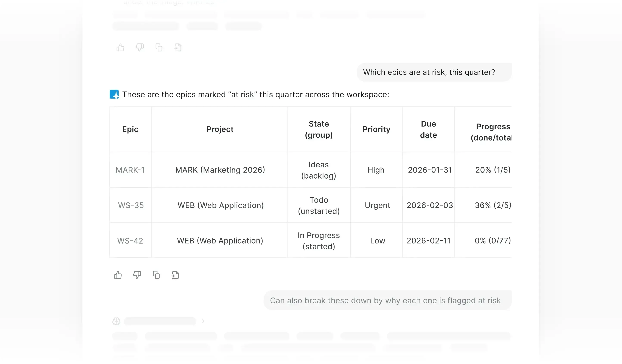This screenshot has width=622, height=364.
Task: Click thumbs down on the epics table response
Action: [x=137, y=275]
